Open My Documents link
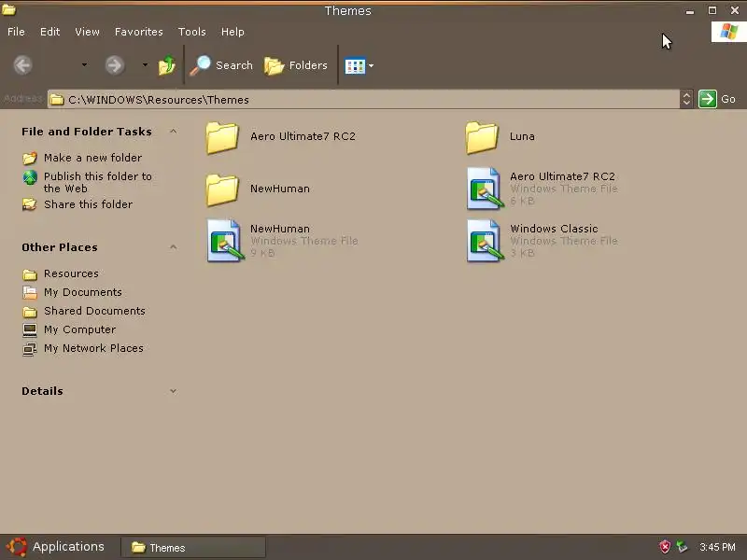The width and height of the screenshot is (747, 560). point(83,292)
